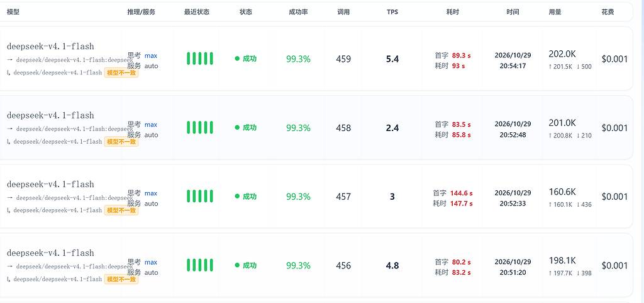
Task: Click 模型不一致 badge in the 20:51:20 row
Action: [x=121, y=279]
